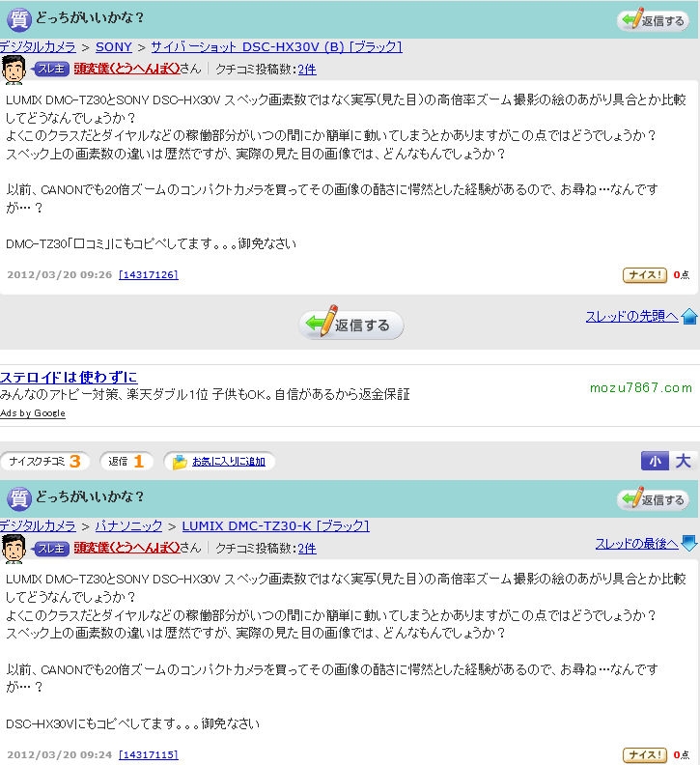Click 返信する button in lower post header
Viewport: 700px width, 765px height.
point(653,499)
